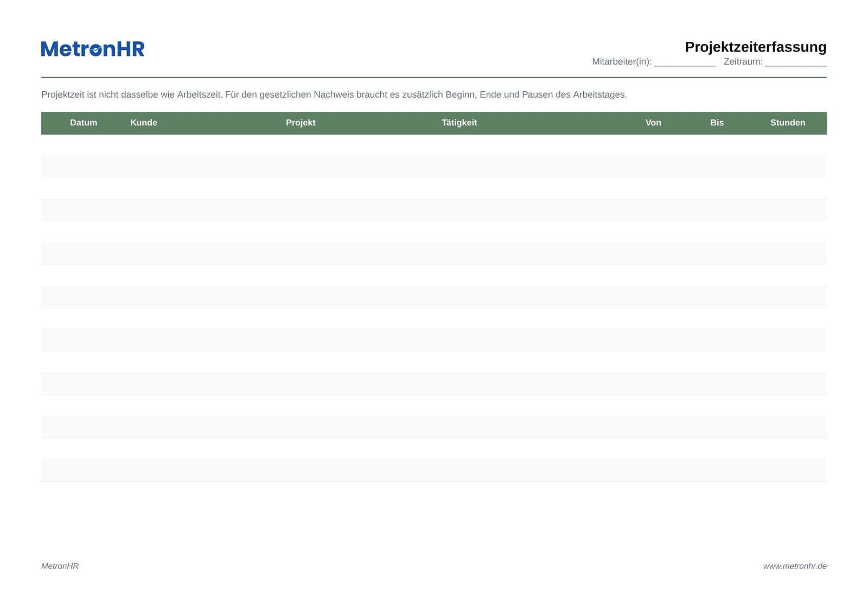Click the Mitarbeiter(in) blank line field
Screen dimensions: 868x614
point(685,62)
